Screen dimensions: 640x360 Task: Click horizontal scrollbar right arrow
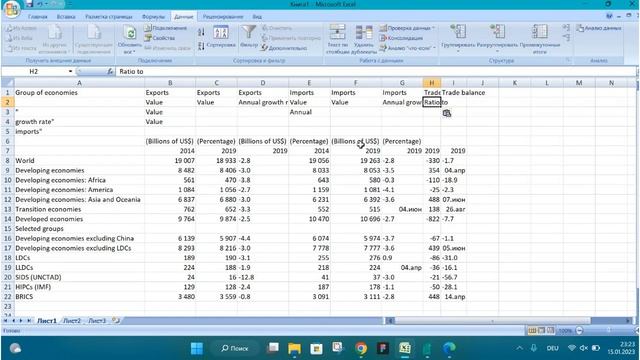[x=628, y=321]
